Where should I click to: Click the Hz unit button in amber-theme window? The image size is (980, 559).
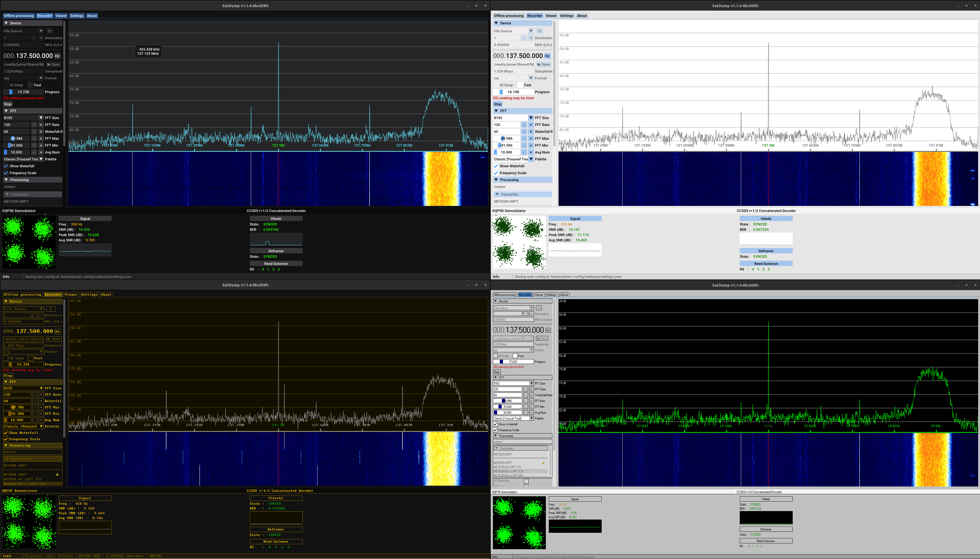tap(58, 332)
